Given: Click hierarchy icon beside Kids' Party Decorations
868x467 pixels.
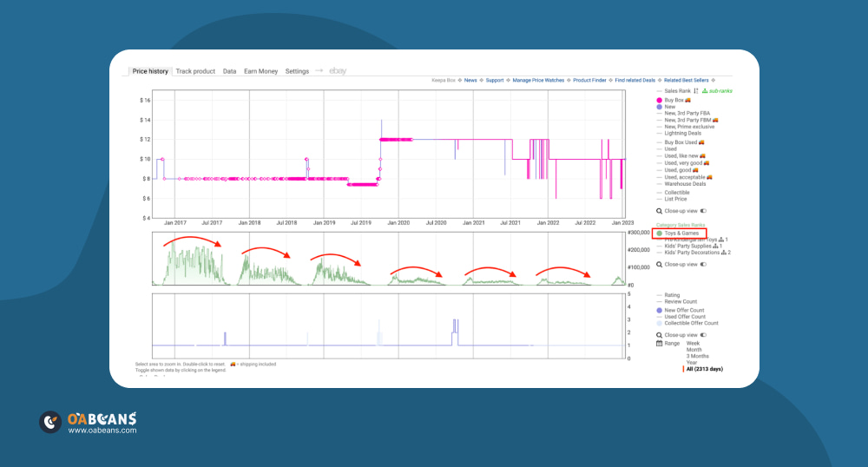Looking at the screenshot, I should coord(724,253).
